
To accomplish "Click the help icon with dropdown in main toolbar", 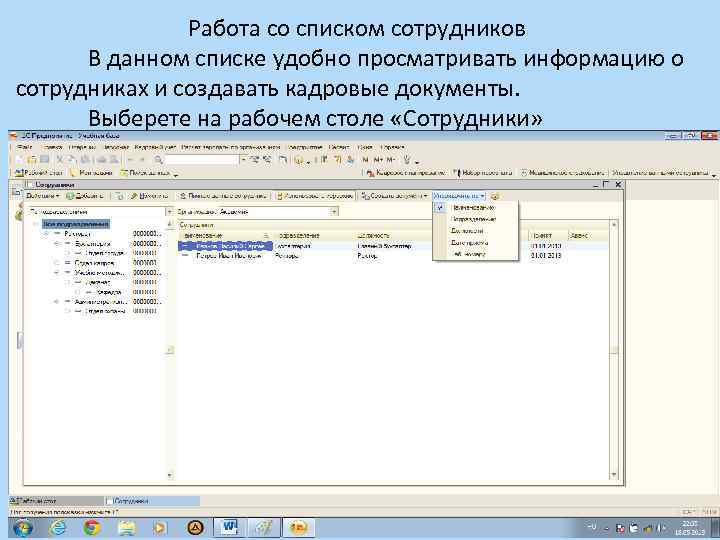I will pyautogui.click(x=301, y=160).
